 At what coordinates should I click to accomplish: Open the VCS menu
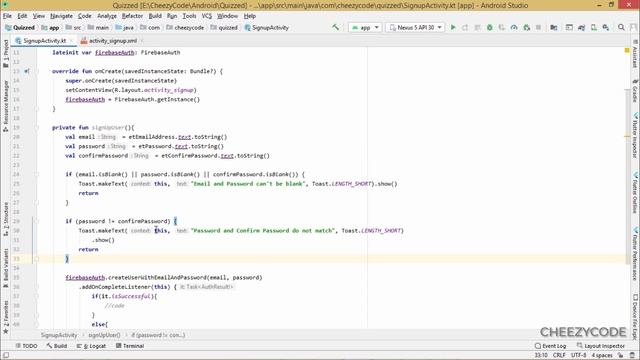[x=207, y=16]
